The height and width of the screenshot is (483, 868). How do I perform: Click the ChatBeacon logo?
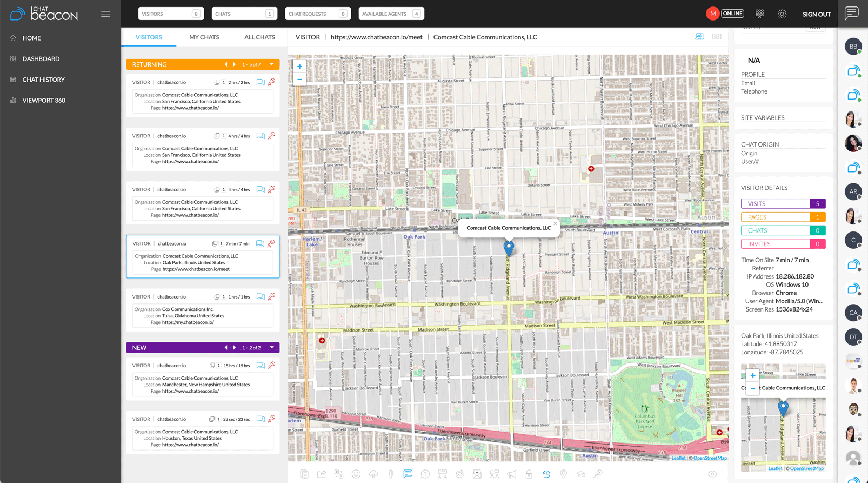click(44, 14)
